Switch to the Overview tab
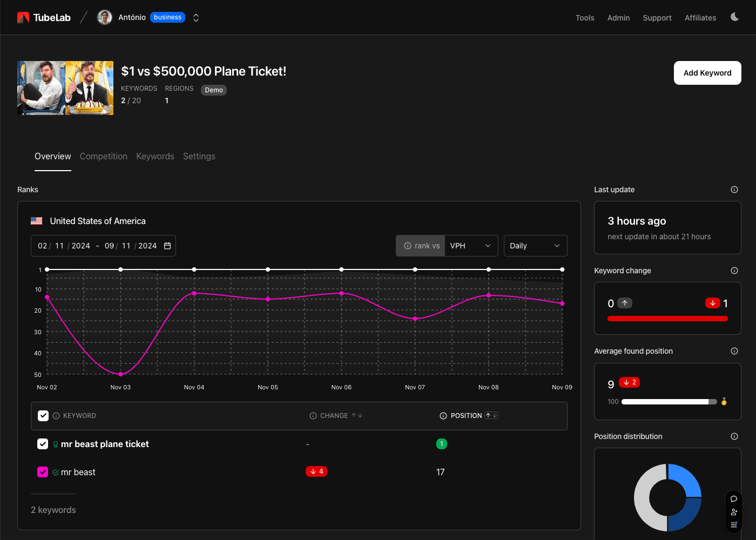 [53, 156]
